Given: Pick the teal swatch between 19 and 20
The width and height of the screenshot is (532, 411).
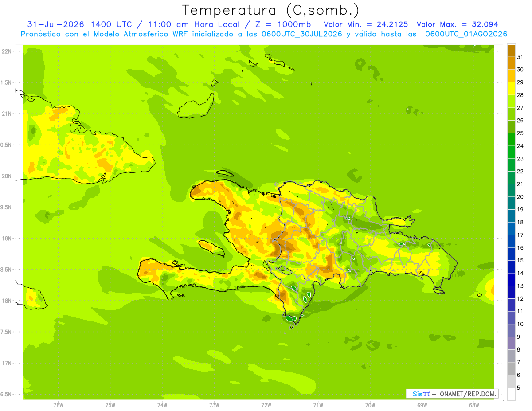Looking at the screenshot, I should point(511,203).
